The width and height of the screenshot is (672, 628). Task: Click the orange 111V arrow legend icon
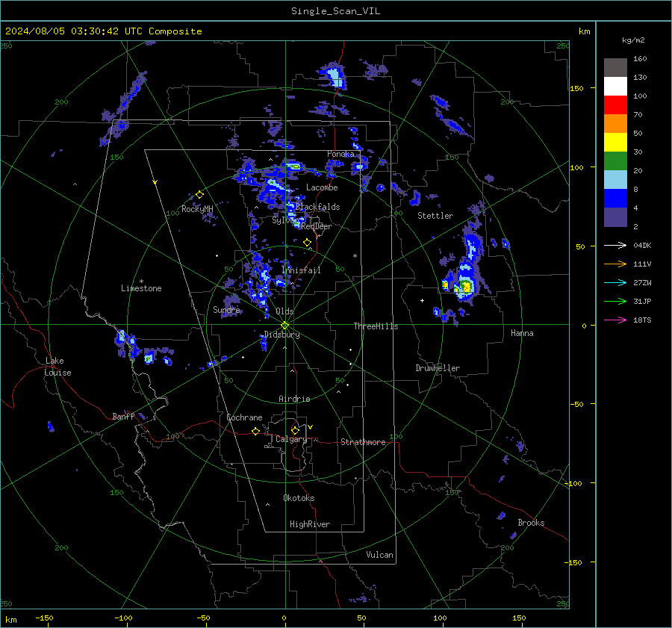(x=615, y=264)
